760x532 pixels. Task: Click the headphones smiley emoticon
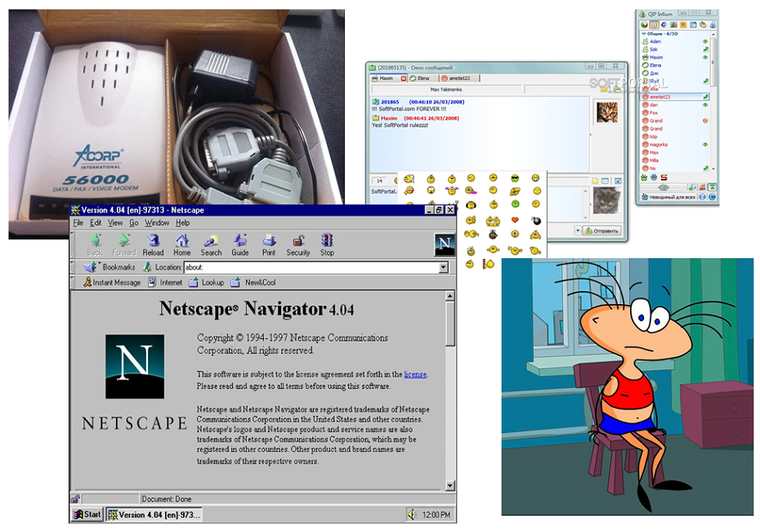470,205
